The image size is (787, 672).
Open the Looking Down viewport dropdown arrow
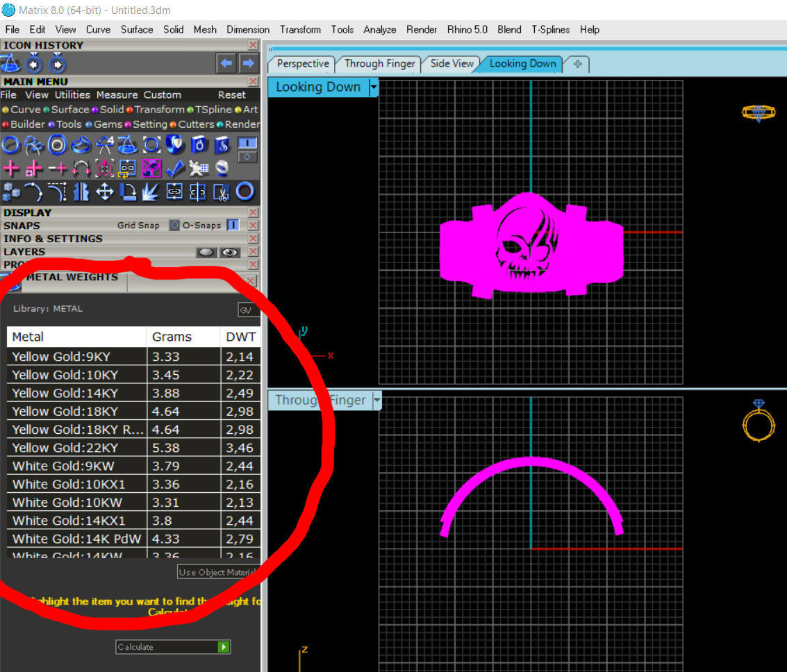click(373, 87)
